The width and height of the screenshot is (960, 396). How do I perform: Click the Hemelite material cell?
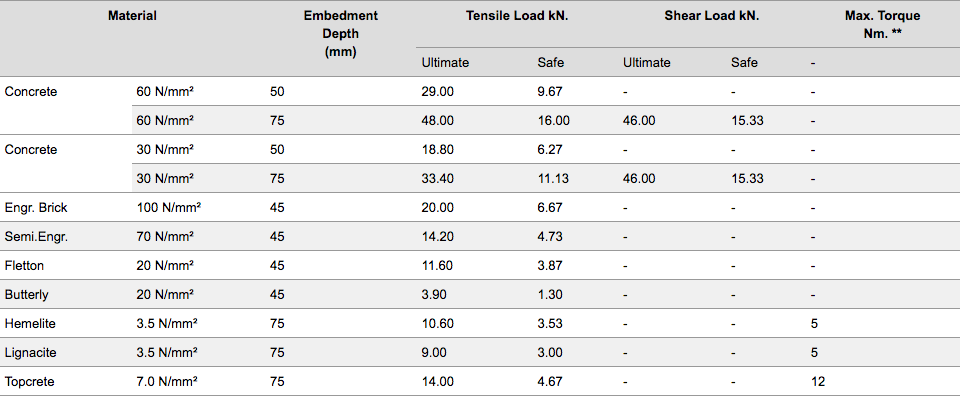click(x=30, y=323)
